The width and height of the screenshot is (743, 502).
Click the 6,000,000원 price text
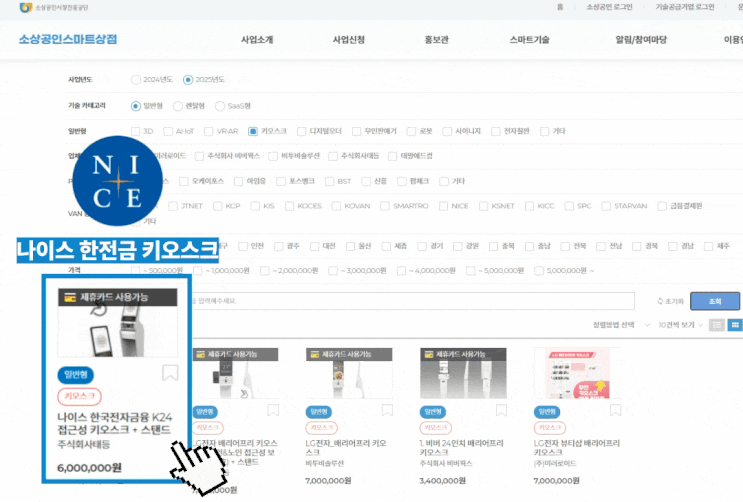point(89,468)
